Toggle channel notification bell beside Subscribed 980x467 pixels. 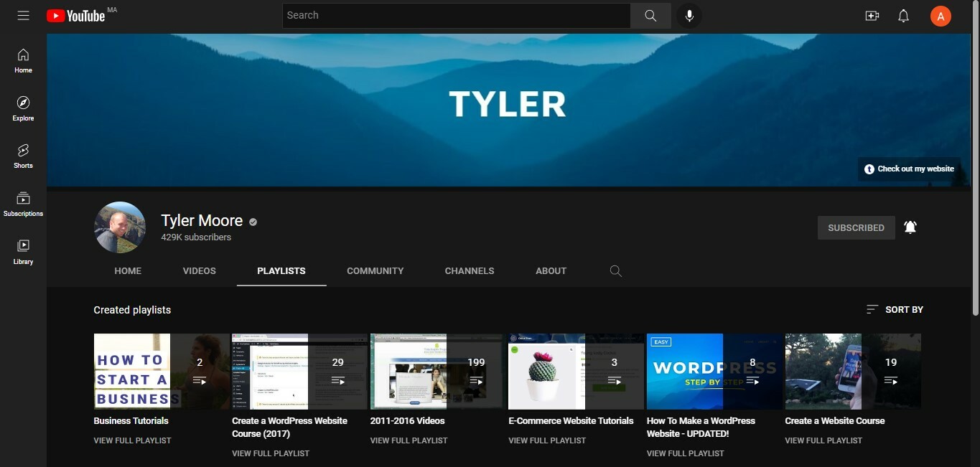[x=910, y=227]
